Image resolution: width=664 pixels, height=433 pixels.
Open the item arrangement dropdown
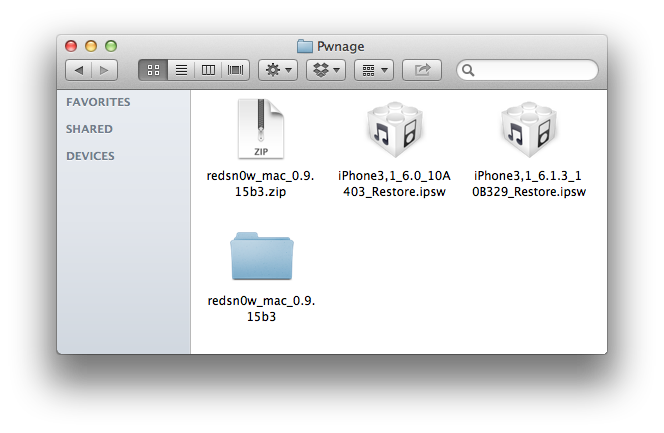tap(374, 70)
